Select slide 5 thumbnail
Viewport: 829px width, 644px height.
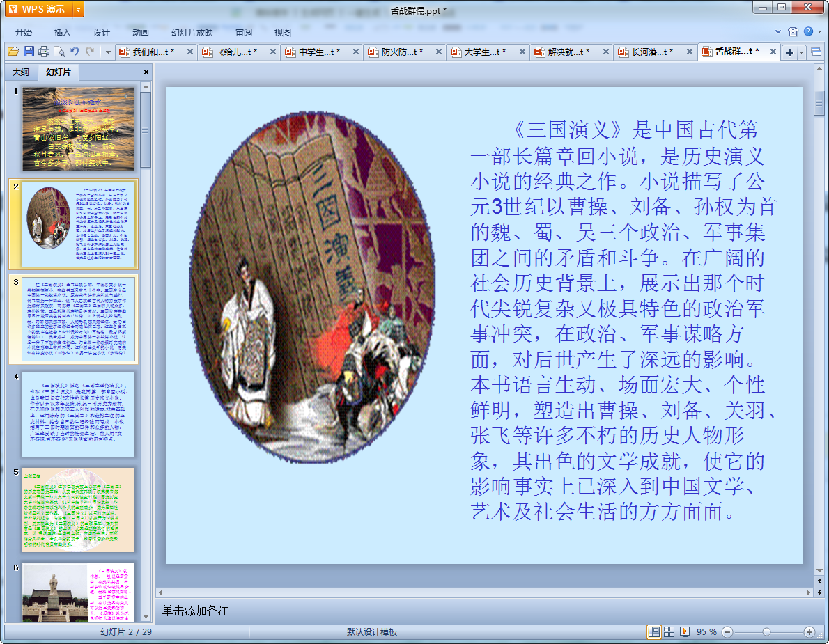(x=78, y=510)
